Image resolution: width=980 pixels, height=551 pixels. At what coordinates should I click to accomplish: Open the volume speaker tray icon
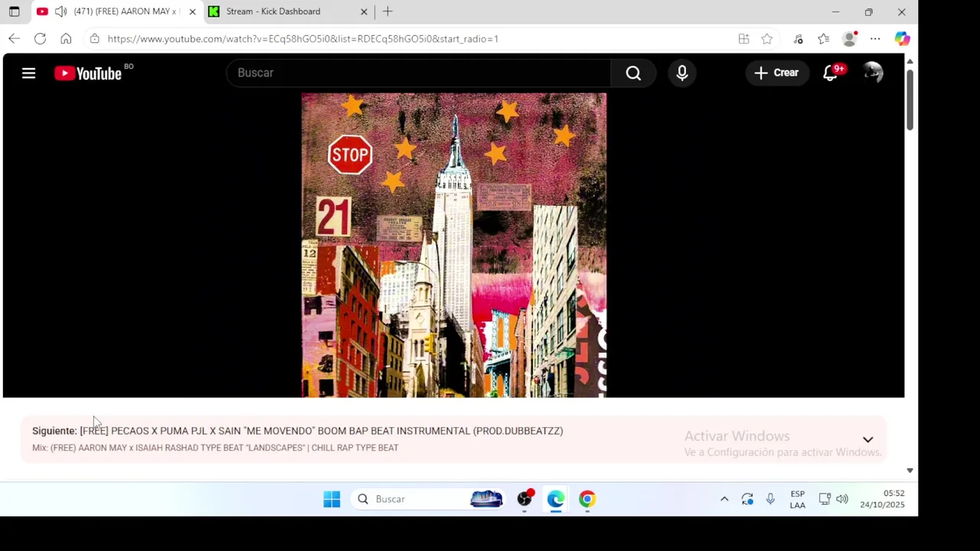tap(842, 499)
